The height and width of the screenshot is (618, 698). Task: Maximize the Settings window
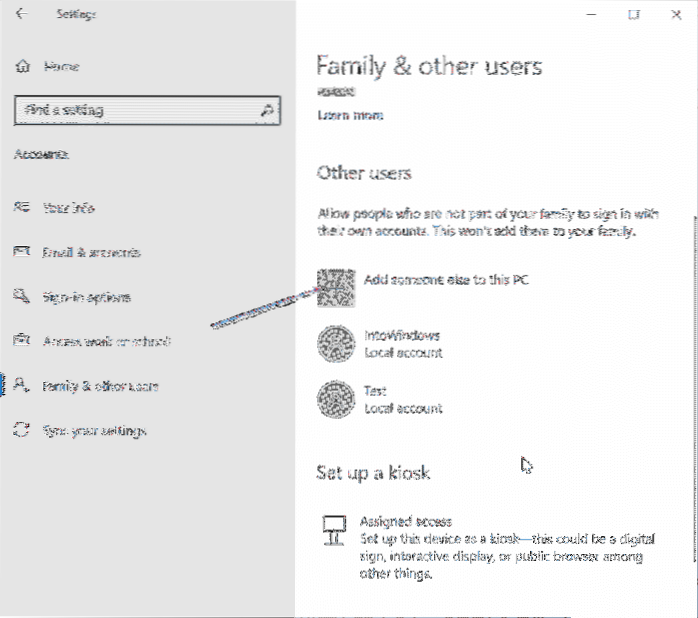click(x=634, y=15)
